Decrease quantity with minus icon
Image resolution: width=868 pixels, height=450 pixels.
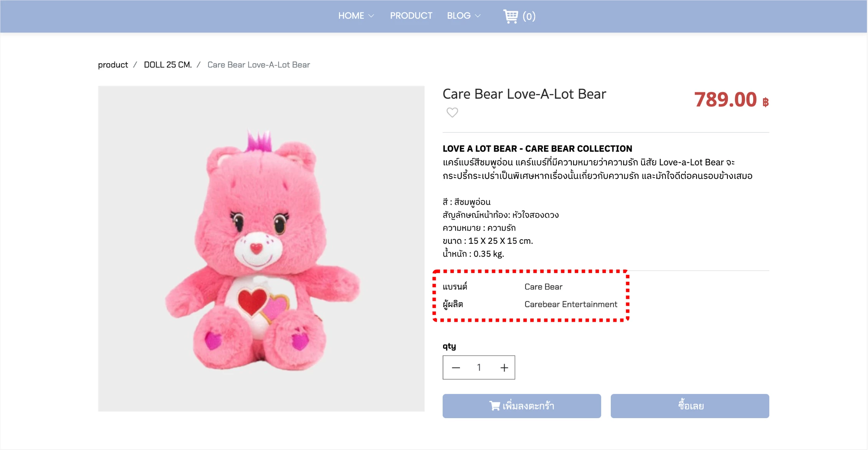(456, 368)
